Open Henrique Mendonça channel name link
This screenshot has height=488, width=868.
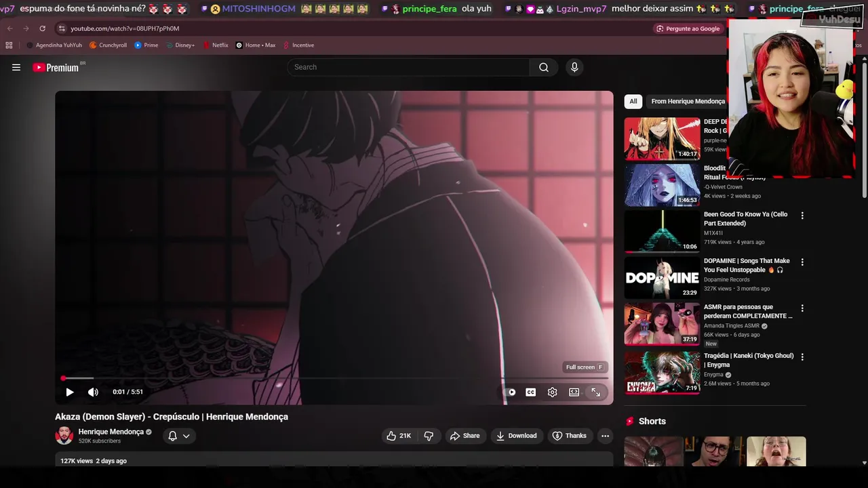(111, 432)
